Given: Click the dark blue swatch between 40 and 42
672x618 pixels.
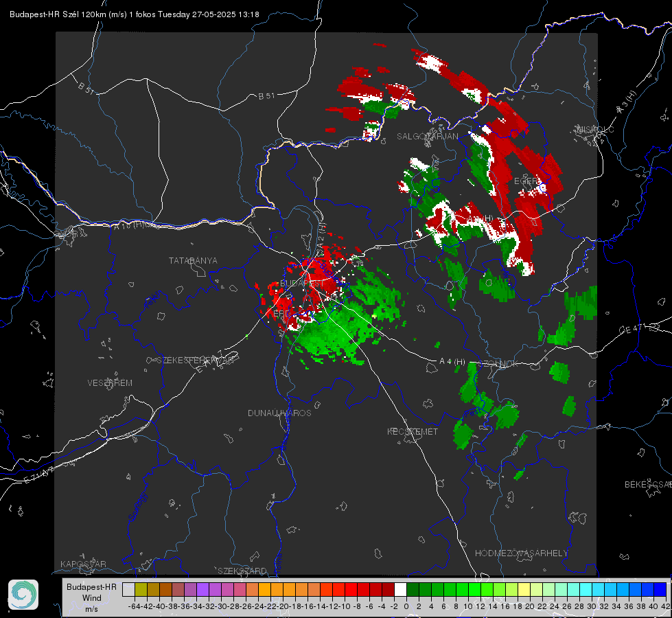Looking at the screenshot, I should click(x=660, y=590).
